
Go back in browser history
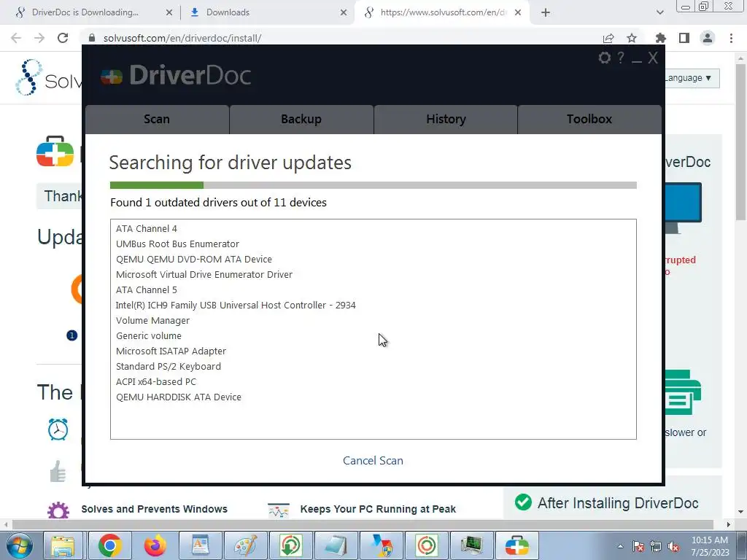(16, 38)
